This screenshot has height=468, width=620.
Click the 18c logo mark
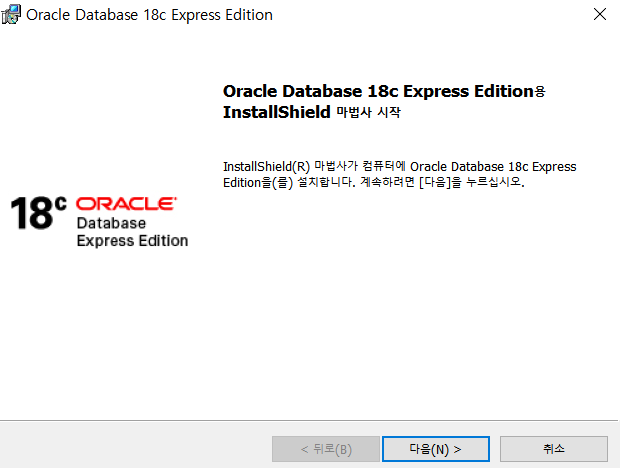point(38,213)
